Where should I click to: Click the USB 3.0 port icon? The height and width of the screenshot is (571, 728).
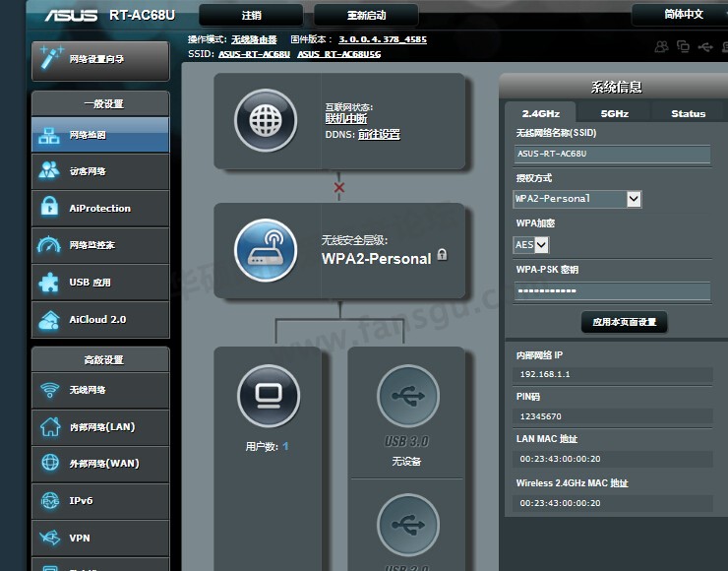pyautogui.click(x=408, y=397)
